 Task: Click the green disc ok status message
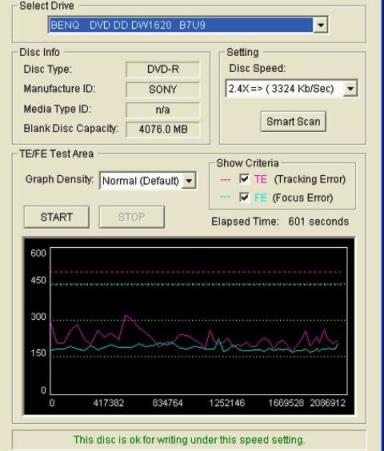(189, 440)
